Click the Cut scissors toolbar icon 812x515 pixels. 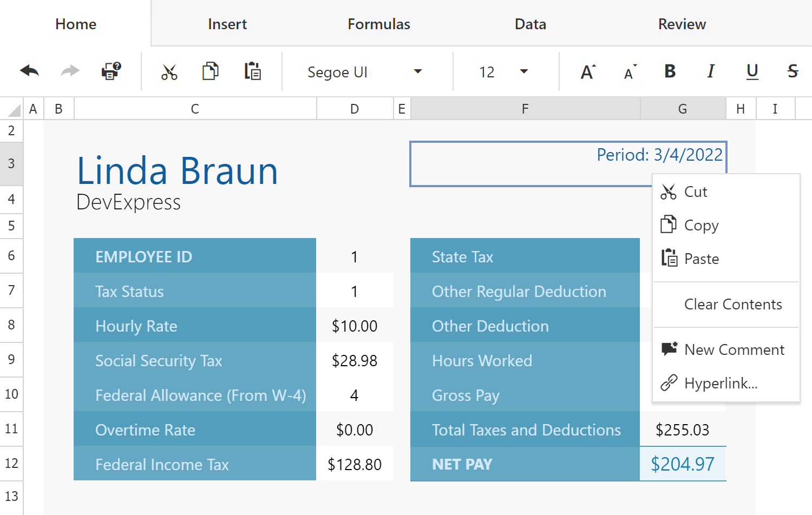(x=169, y=72)
